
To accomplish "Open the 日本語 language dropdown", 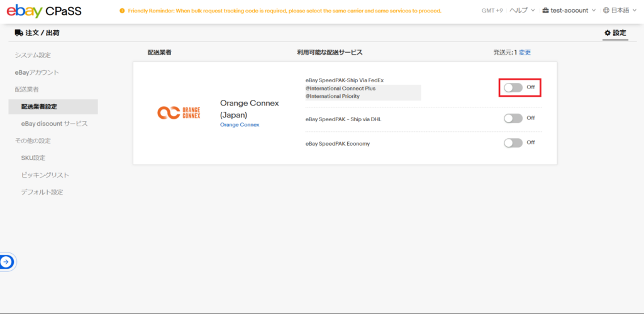I will click(x=619, y=11).
